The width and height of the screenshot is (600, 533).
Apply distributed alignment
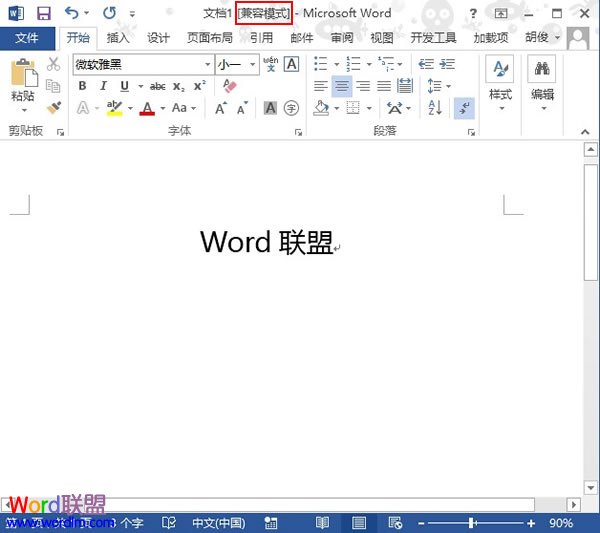[405, 86]
